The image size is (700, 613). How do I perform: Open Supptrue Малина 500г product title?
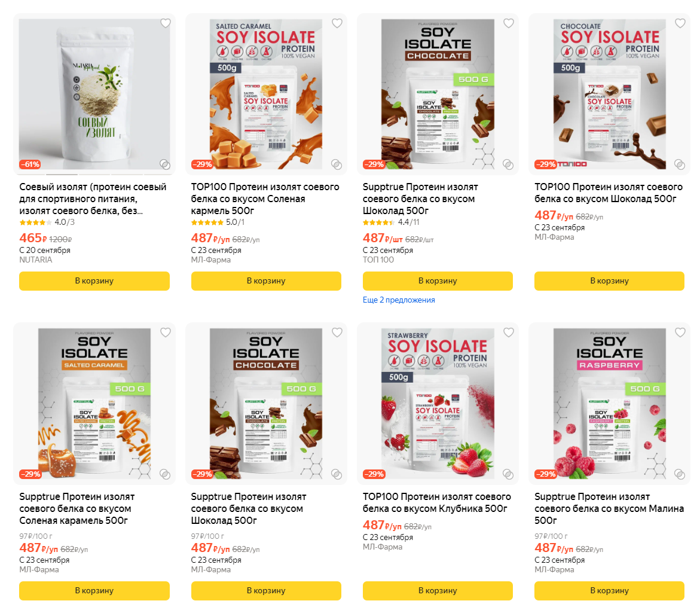tap(609, 508)
